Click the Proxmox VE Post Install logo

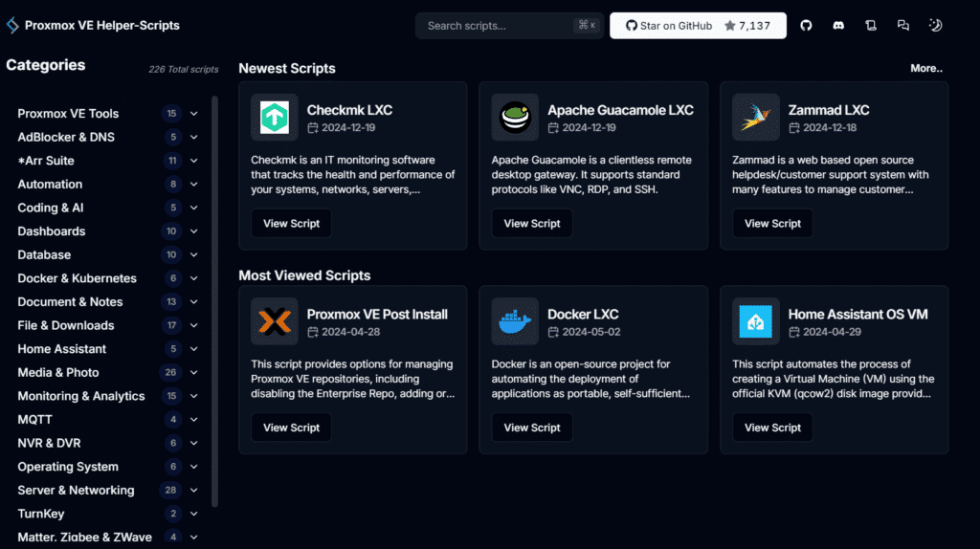(x=275, y=321)
